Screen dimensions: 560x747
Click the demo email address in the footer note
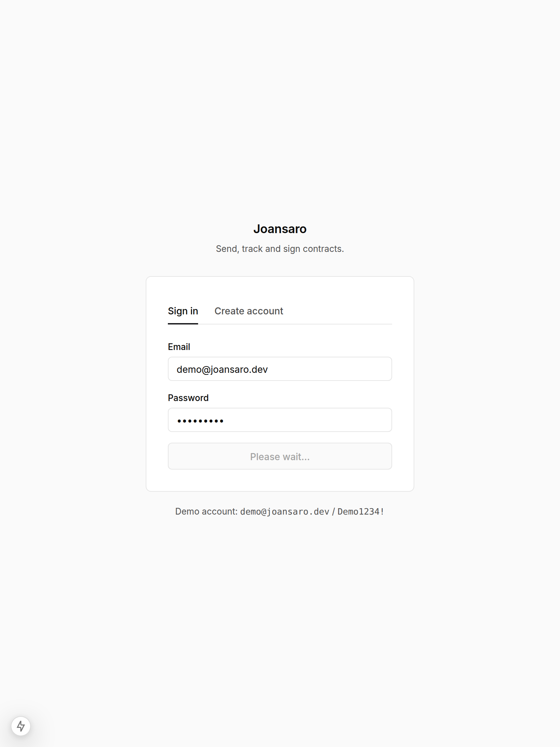[285, 512]
